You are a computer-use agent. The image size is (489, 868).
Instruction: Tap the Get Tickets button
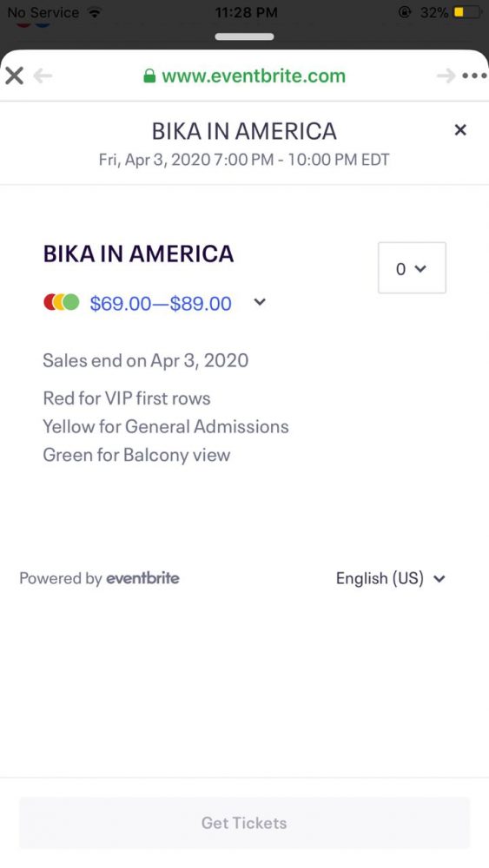click(x=244, y=823)
